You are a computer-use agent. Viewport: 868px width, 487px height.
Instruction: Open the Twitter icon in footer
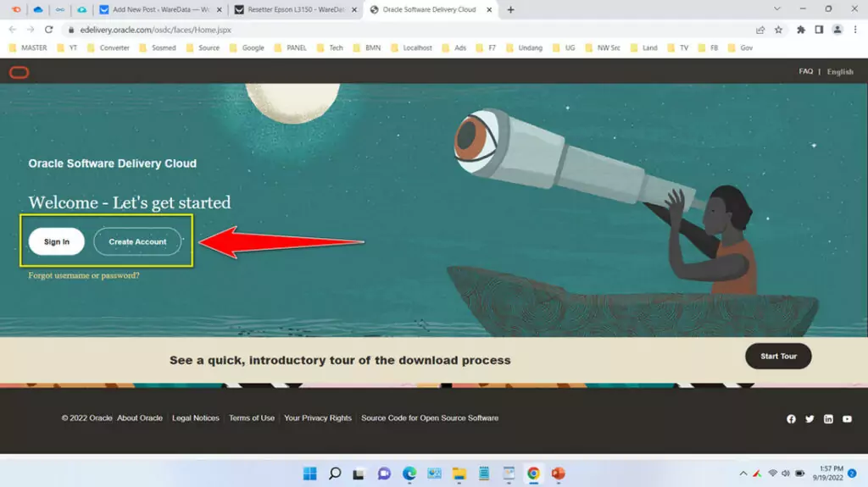810,419
